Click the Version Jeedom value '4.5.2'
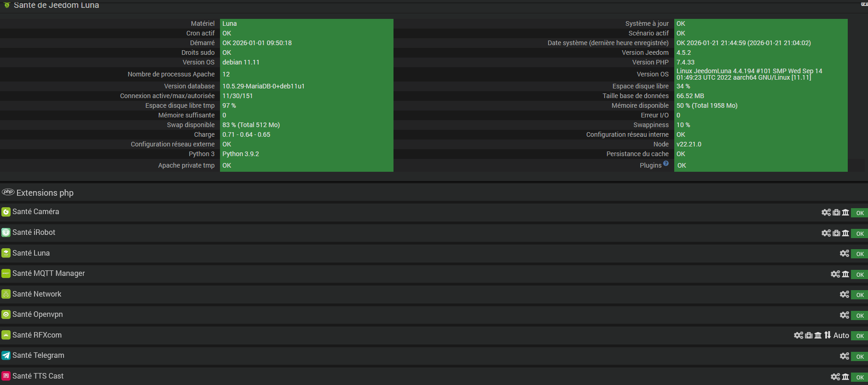Viewport: 868px width, 385px height. coord(683,52)
